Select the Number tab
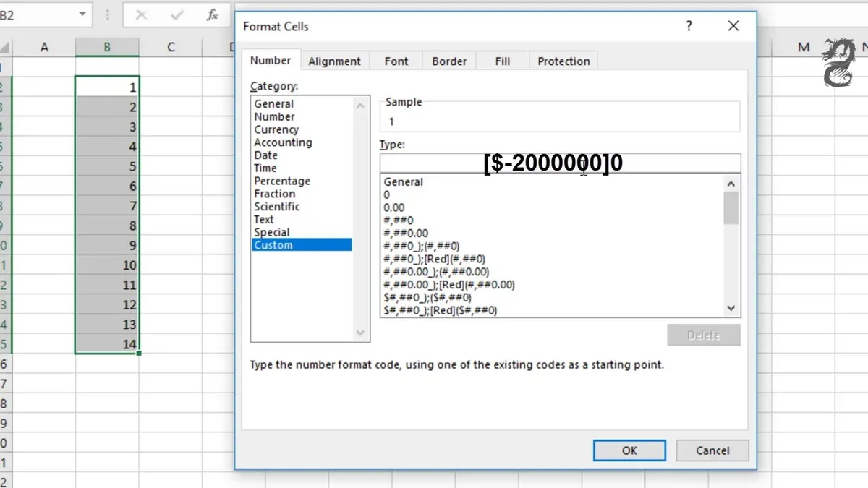This screenshot has width=868, height=488. click(x=271, y=61)
